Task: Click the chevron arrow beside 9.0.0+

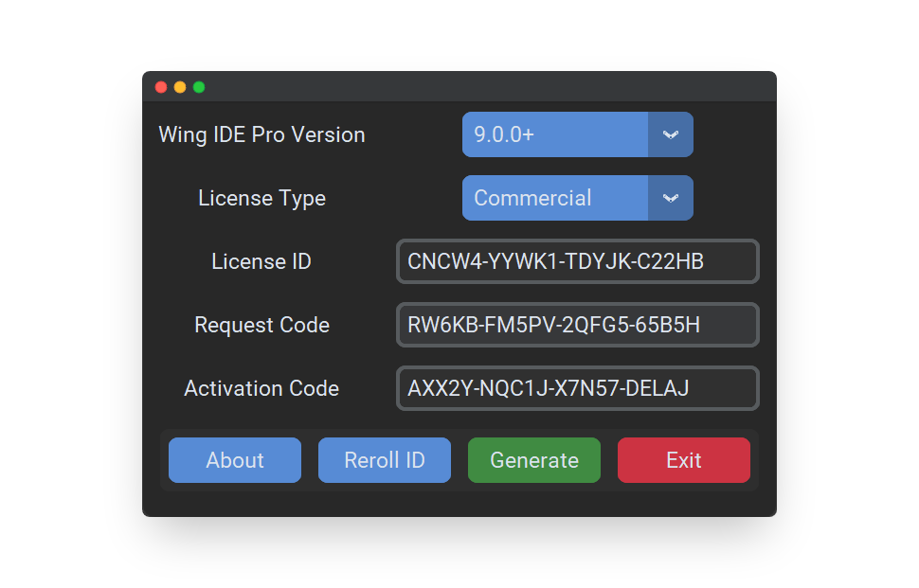Action: click(671, 134)
